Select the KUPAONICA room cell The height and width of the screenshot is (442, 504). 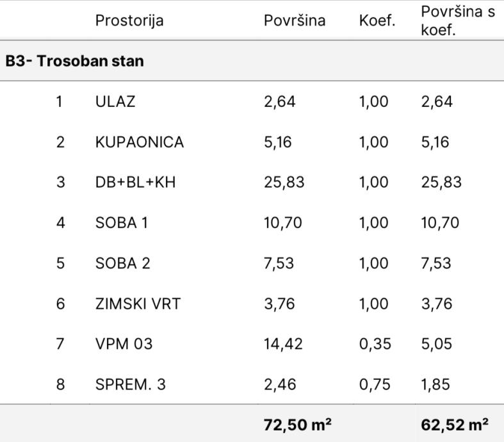pyautogui.click(x=139, y=142)
